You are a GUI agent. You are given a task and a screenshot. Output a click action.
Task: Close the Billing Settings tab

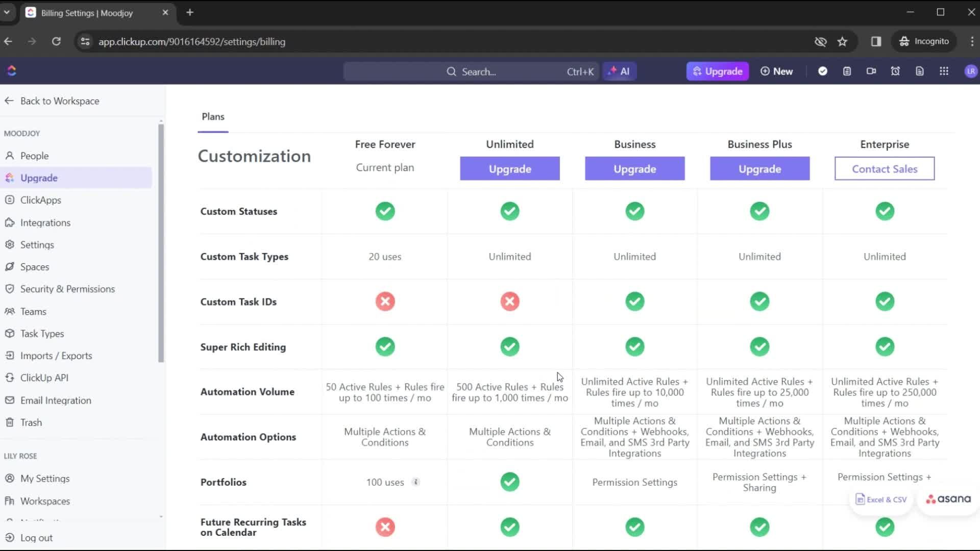pyautogui.click(x=165, y=12)
